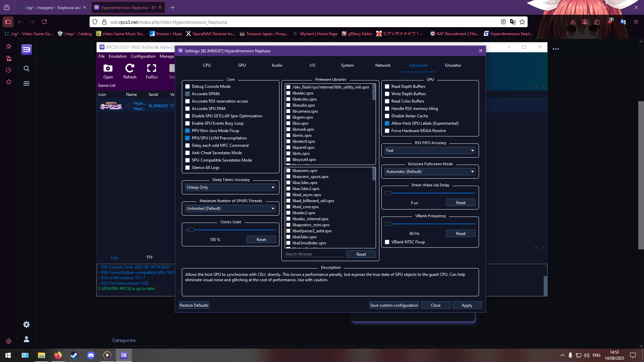Bookmark this page with the star icon
The height and width of the screenshot is (362, 644).
point(522,22)
